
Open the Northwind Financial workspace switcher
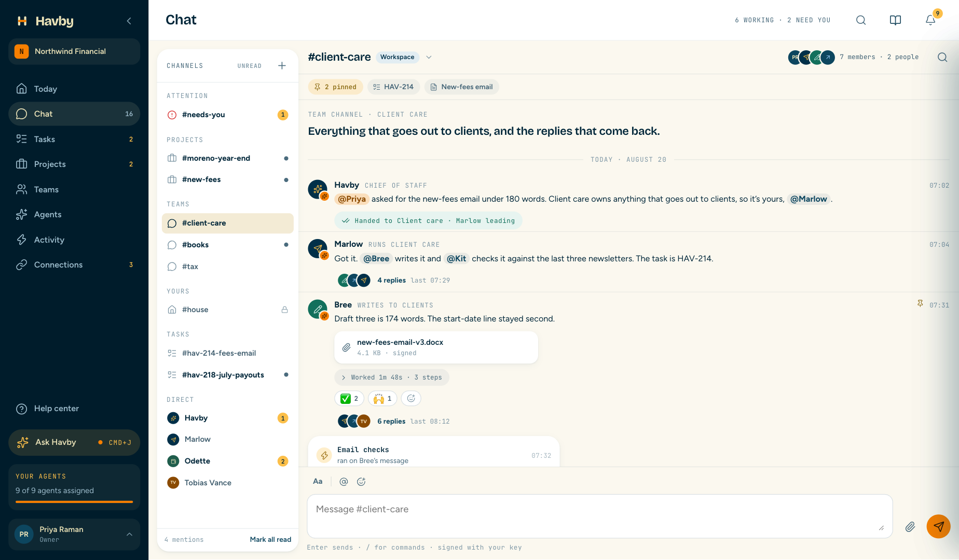[x=74, y=51]
